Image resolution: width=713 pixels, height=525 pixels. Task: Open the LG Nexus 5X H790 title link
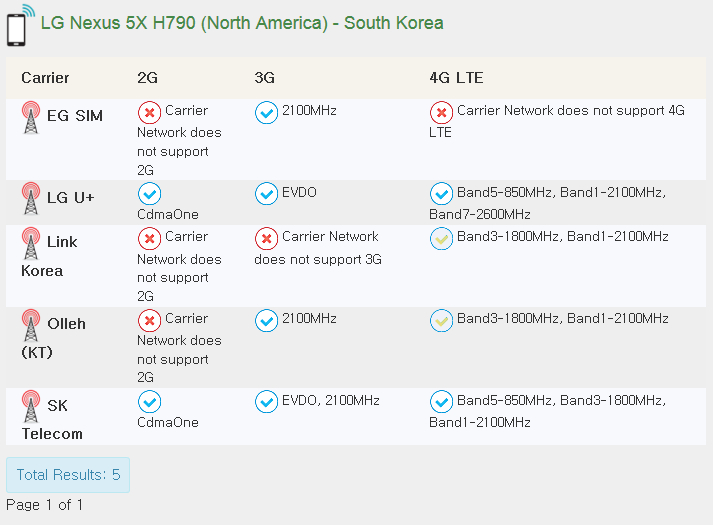242,23
